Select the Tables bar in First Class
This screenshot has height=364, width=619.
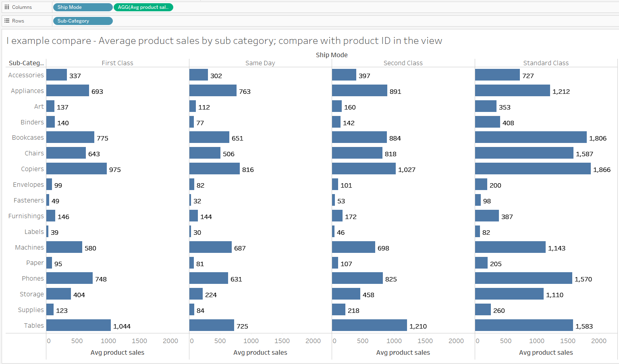[79, 325]
